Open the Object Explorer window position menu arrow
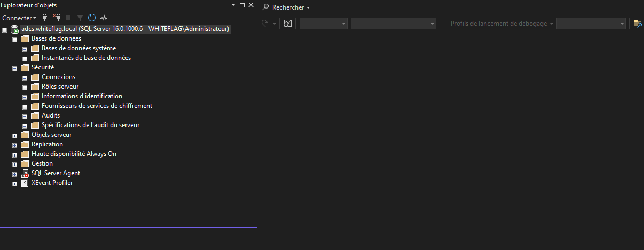Screen dimensions: 644x250 pos(233,5)
